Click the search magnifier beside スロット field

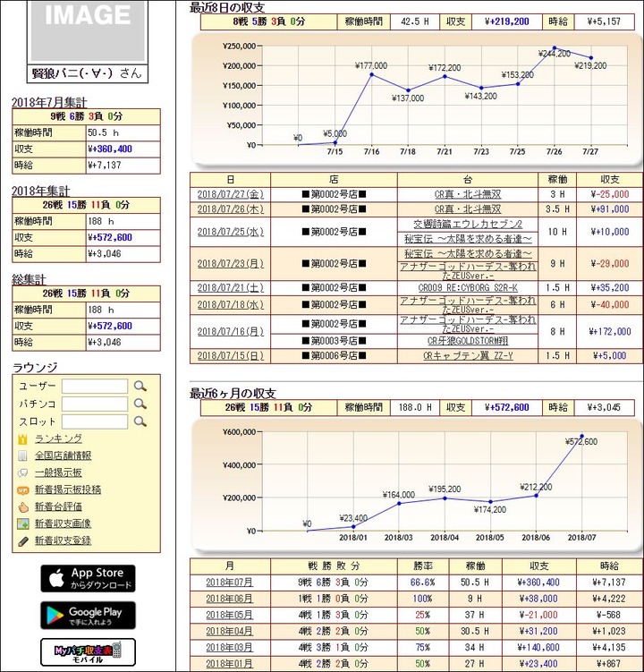[140, 421]
